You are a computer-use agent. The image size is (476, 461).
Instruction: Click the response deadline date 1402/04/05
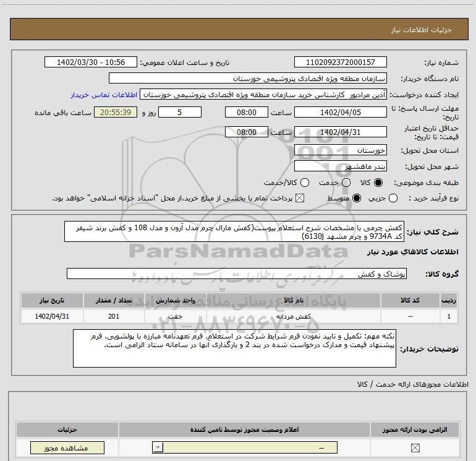coord(340,113)
